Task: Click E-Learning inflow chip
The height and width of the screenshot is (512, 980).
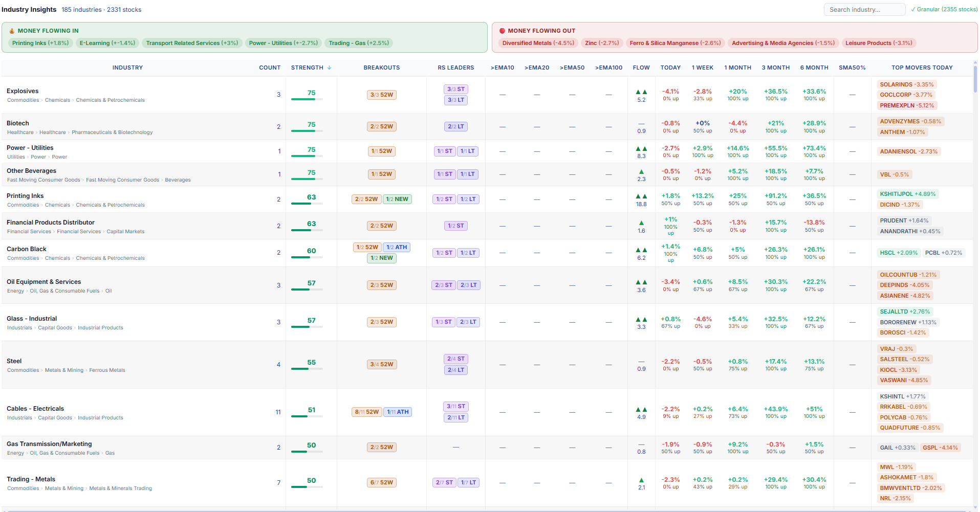Action: (x=107, y=43)
